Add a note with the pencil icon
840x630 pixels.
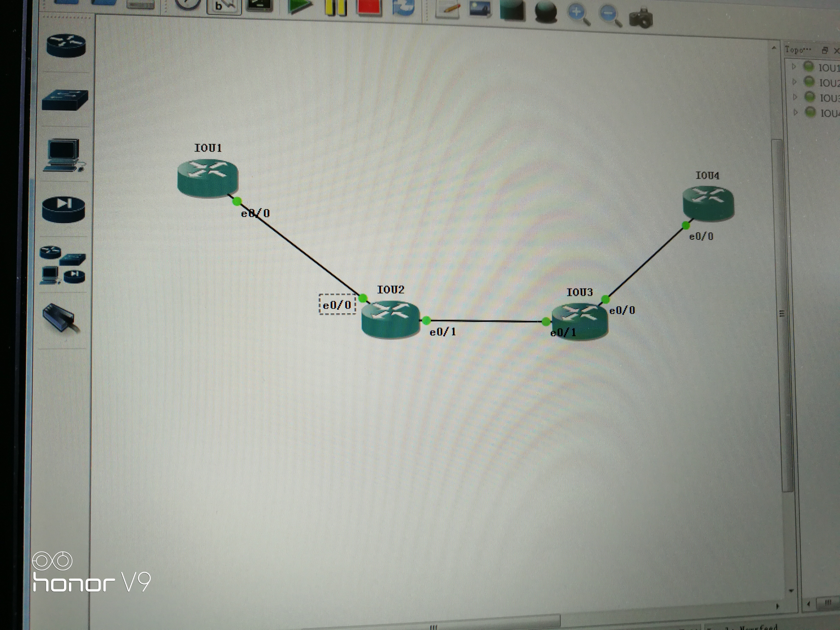447,10
